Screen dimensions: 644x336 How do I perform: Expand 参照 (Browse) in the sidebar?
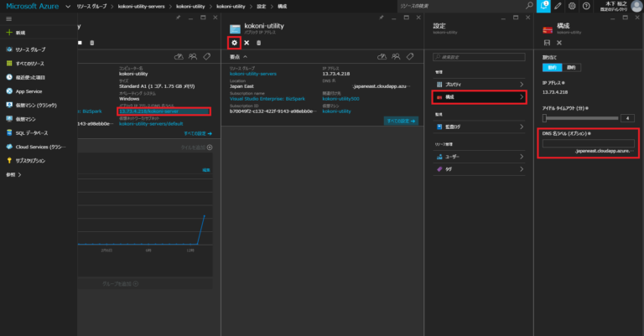tap(13, 175)
